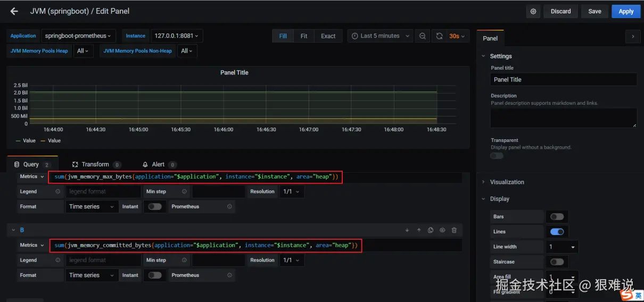Open Metrics browser dropdown in query A
644x302 pixels.
click(x=31, y=177)
